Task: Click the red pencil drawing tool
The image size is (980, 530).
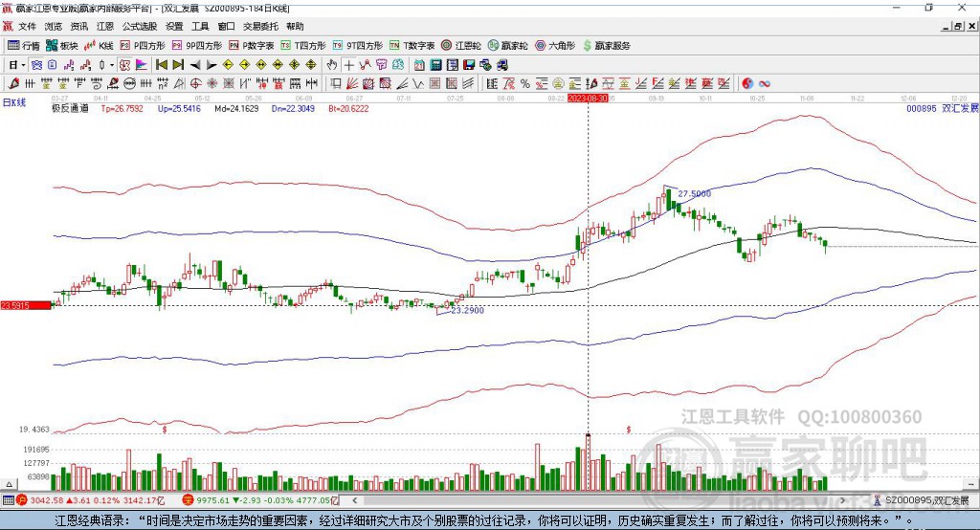Action: pos(13,83)
